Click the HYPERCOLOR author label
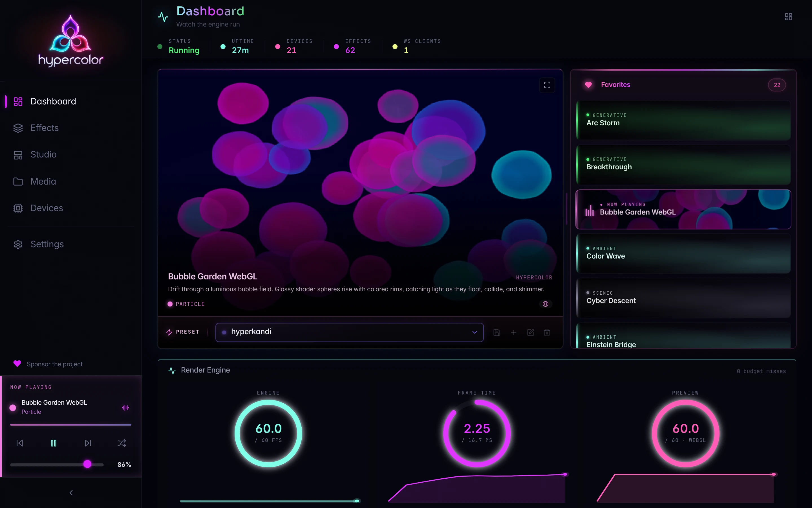812x508 pixels. (534, 277)
